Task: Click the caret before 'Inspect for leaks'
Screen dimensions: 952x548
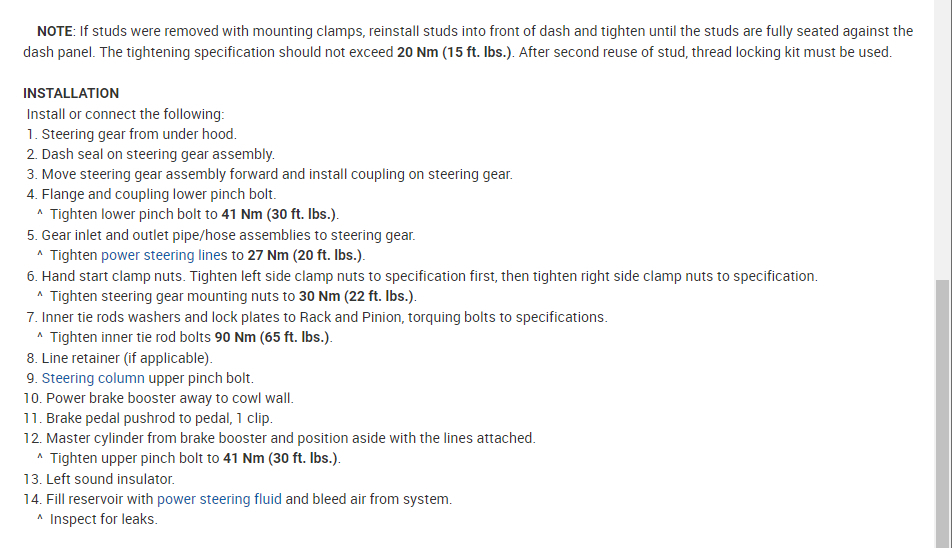Action: pyautogui.click(x=39, y=520)
